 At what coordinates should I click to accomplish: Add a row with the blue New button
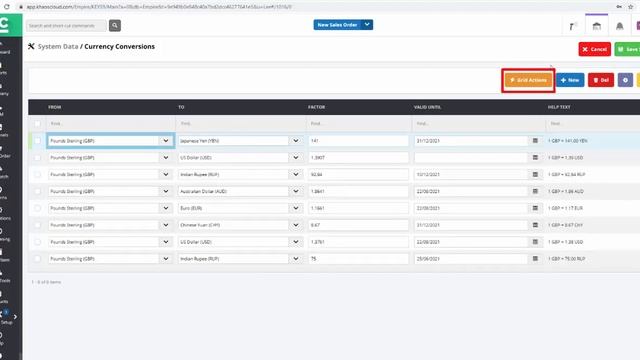pos(570,80)
